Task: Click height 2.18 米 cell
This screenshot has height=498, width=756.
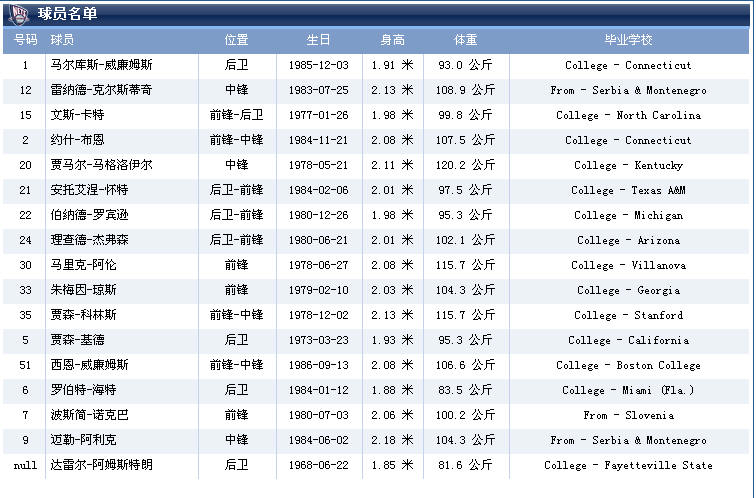Action: click(x=392, y=440)
